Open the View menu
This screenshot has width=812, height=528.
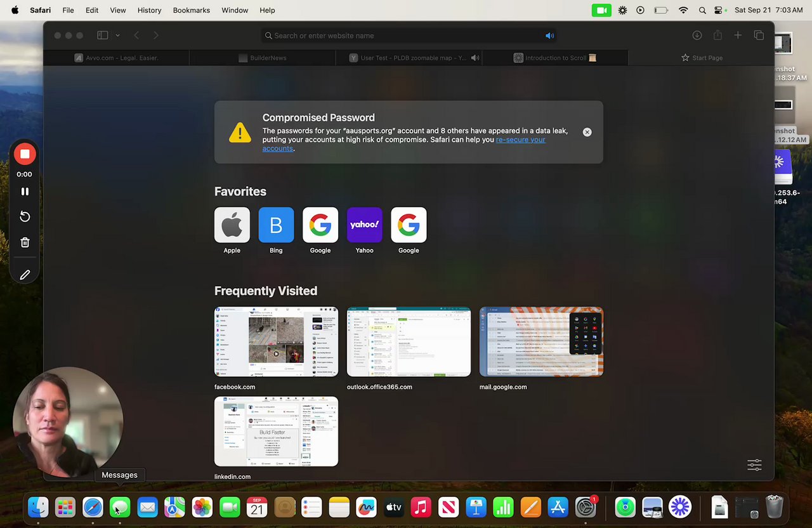(118, 10)
